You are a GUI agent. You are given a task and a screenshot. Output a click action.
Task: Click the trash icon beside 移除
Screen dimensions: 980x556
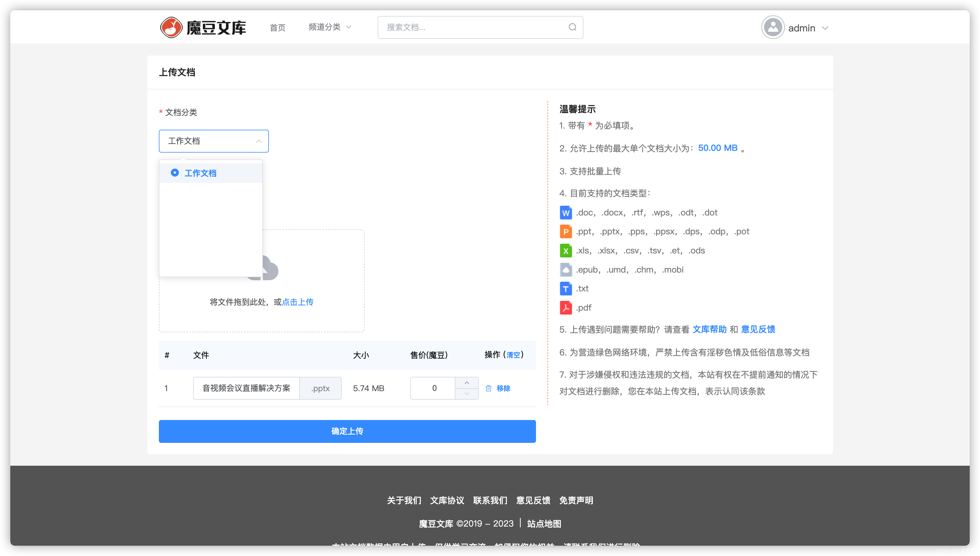(x=488, y=388)
